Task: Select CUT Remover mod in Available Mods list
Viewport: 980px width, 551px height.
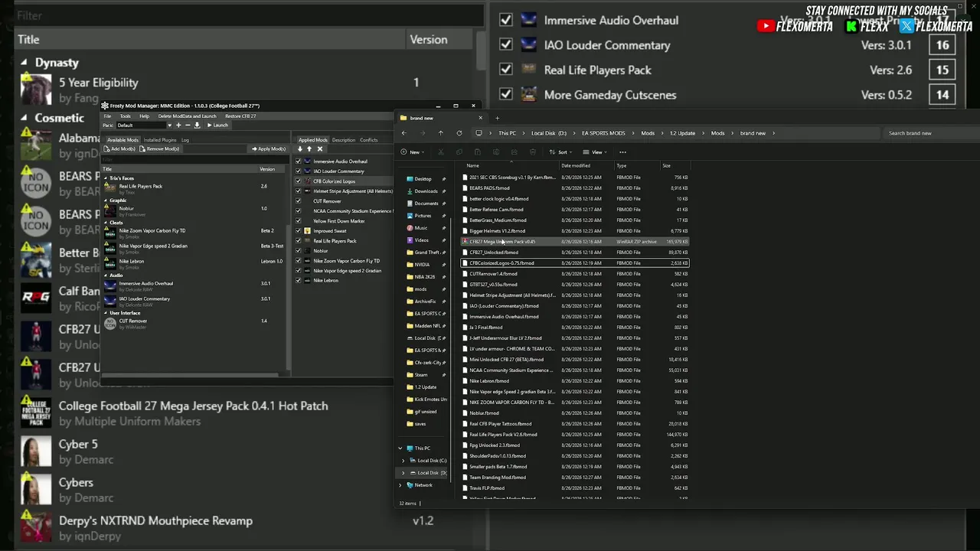Action: pos(194,324)
